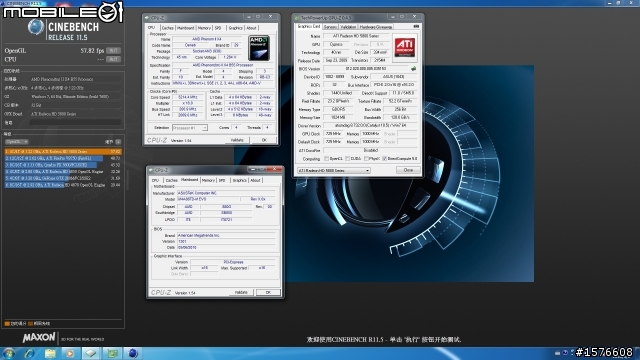Toggle the CUDA checkbox in GPU-Z

pos(347,158)
